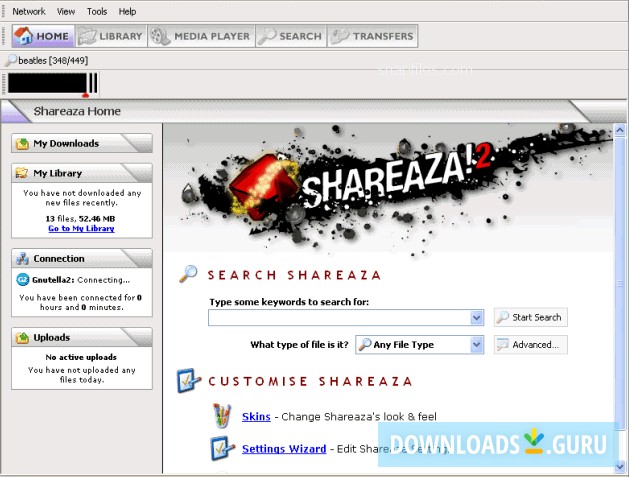Click the My Downloads folder icon
The height and width of the screenshot is (477, 629).
click(x=22, y=144)
